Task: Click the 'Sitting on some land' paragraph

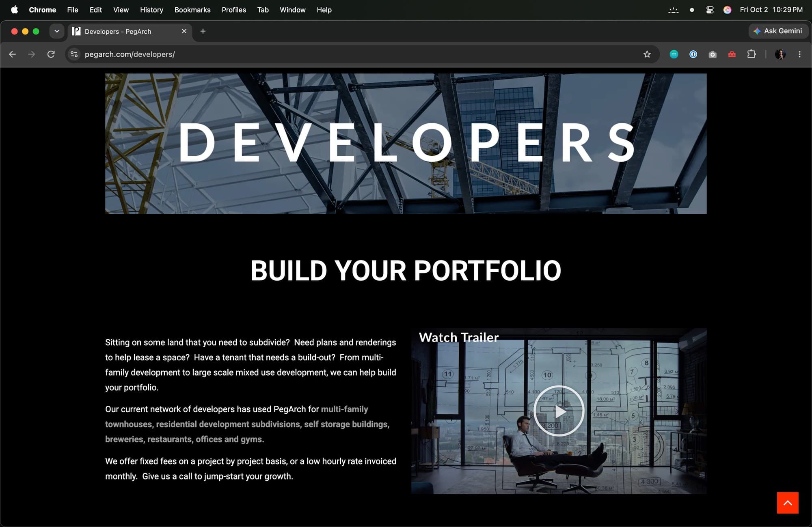Action: coord(251,365)
